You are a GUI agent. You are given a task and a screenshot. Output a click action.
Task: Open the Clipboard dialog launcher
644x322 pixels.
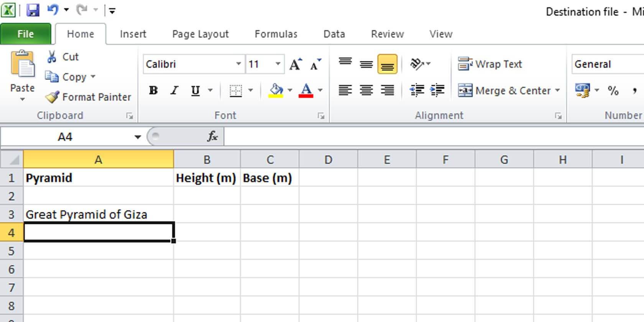pos(130,116)
